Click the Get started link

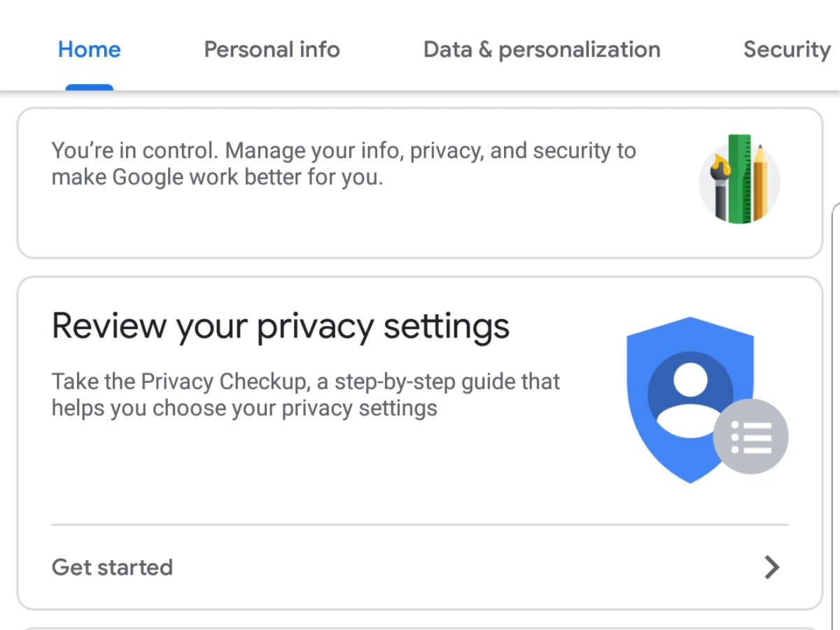coord(112,567)
